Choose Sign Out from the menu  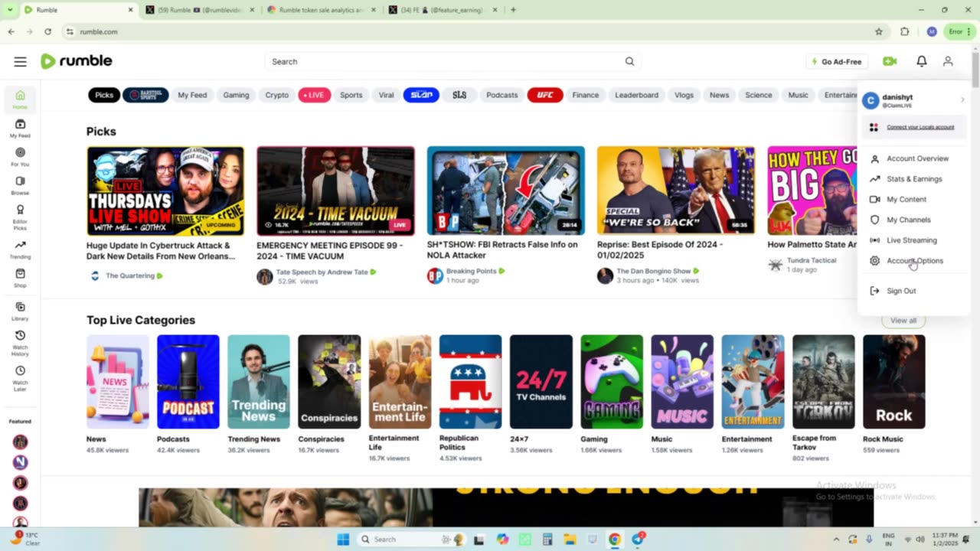[901, 291]
